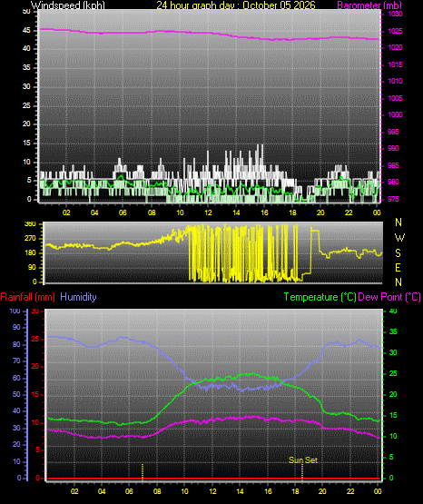
Task: Click the 270 degree wind direction label
Action: click(30, 239)
